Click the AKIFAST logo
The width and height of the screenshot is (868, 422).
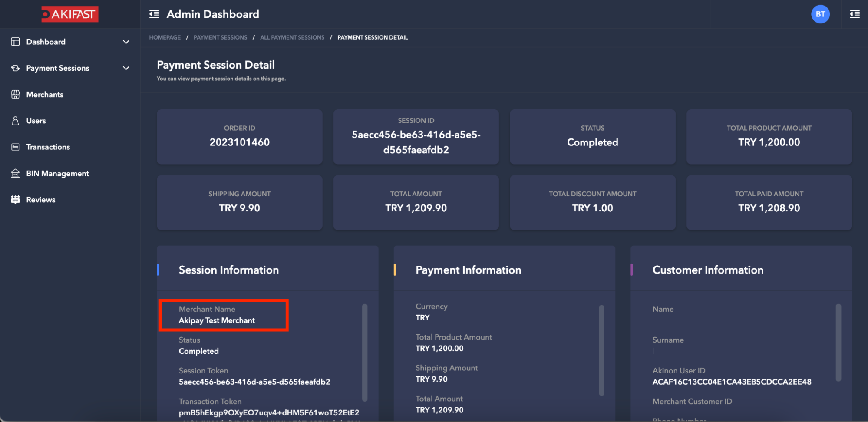[70, 14]
